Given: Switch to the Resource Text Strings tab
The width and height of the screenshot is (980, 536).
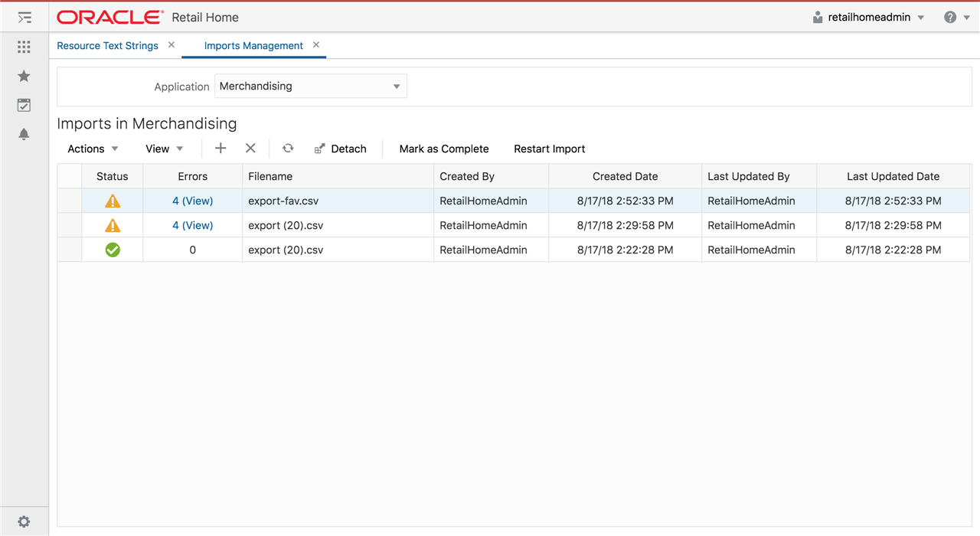Looking at the screenshot, I should coord(107,46).
